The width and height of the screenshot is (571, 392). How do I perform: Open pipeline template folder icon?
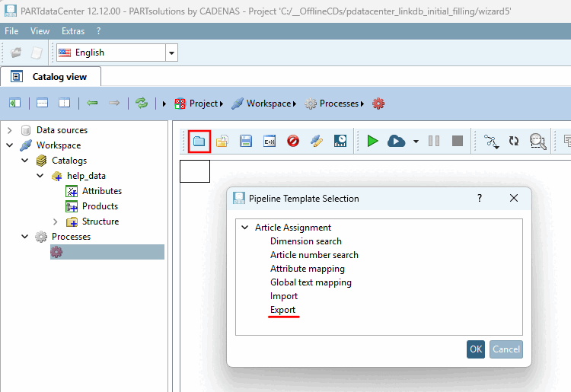[199, 141]
